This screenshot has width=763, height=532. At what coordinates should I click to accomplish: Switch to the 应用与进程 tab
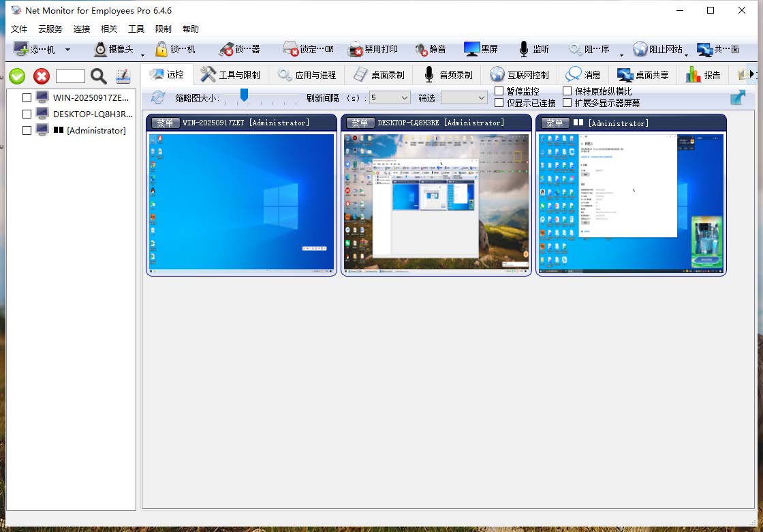(307, 75)
